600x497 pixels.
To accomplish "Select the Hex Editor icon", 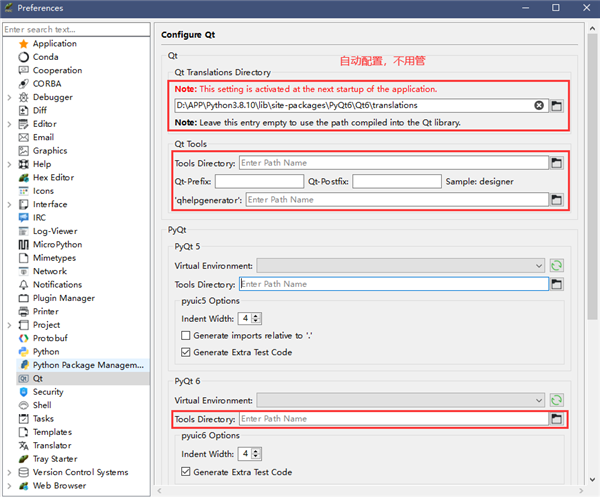I will (x=24, y=178).
